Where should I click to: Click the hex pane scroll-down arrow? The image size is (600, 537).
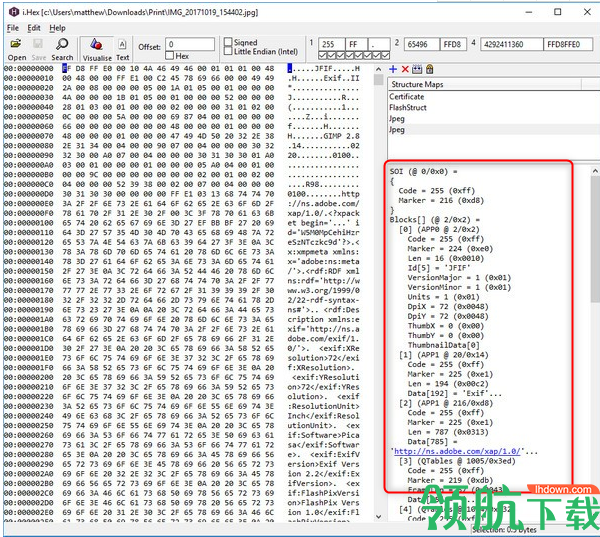(378, 517)
